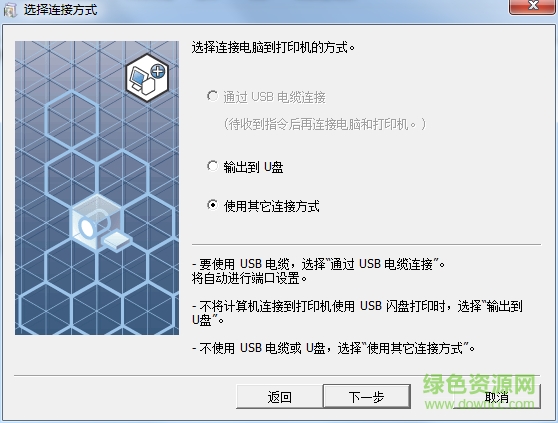Choose the greyed 通过 USB 电缆连接 radio button

(212, 96)
